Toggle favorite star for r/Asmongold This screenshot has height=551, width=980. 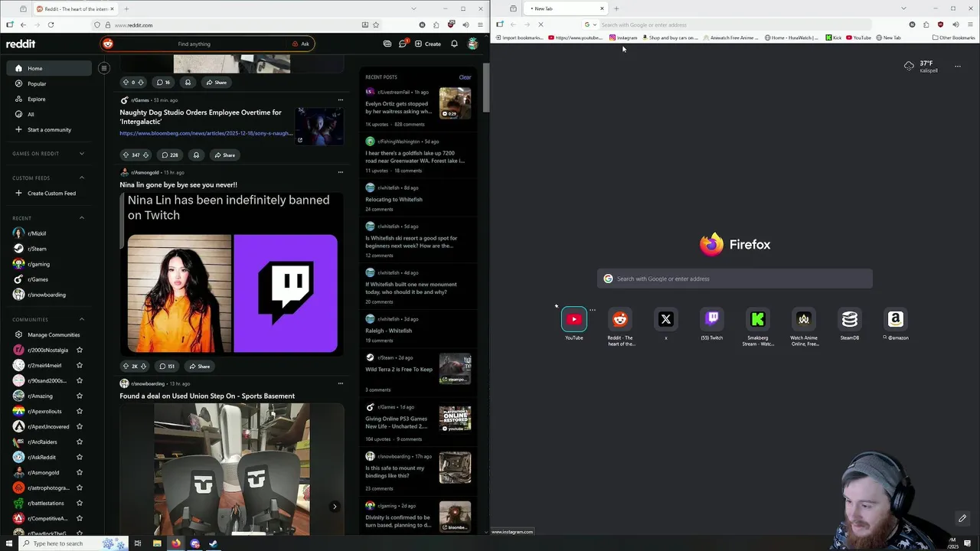[79, 472]
